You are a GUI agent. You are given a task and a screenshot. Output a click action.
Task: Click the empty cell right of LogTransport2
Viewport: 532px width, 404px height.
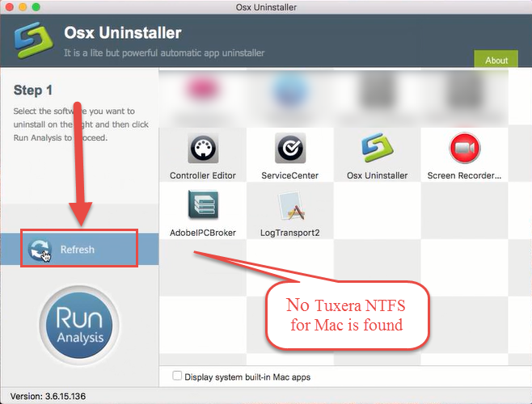tap(377, 210)
